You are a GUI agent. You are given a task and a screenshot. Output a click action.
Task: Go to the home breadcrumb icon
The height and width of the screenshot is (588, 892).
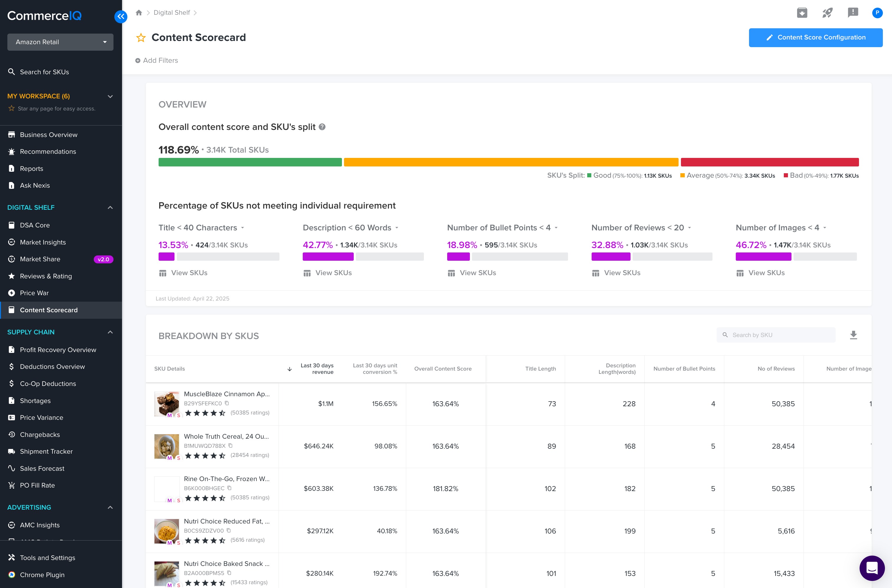pyautogui.click(x=139, y=13)
